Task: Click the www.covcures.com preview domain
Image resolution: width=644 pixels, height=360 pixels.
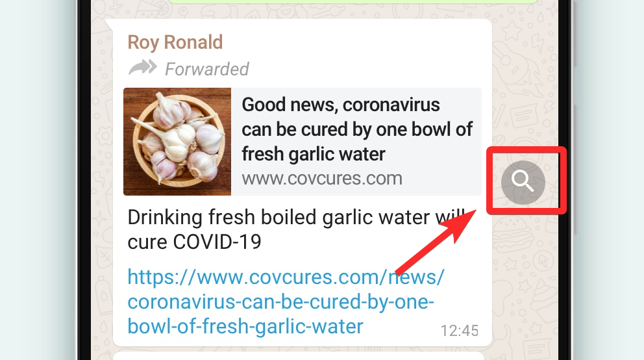Action: (321, 178)
